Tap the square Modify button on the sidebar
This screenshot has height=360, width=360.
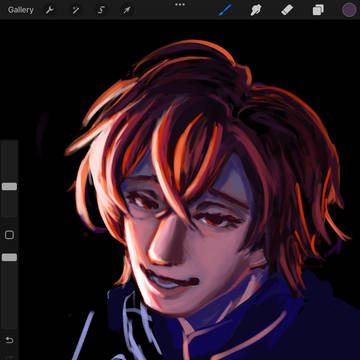[9, 235]
